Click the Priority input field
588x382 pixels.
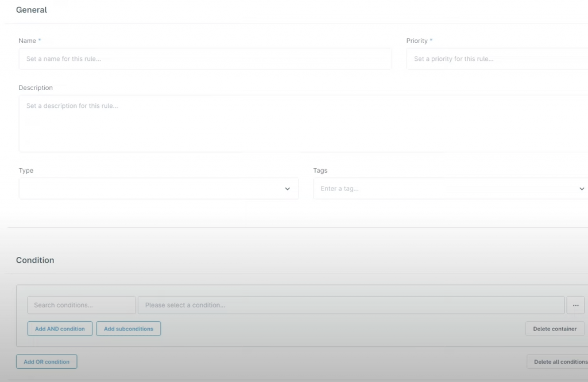tap(497, 59)
